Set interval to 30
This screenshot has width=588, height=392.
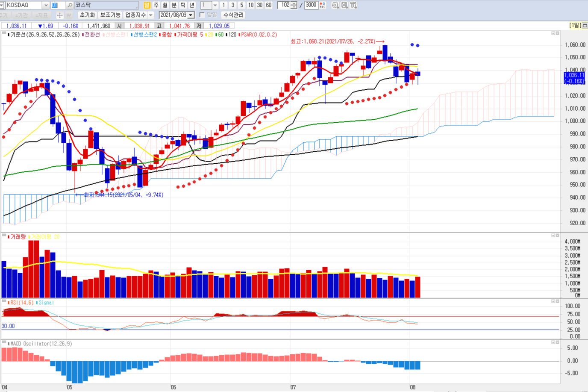(259, 5)
